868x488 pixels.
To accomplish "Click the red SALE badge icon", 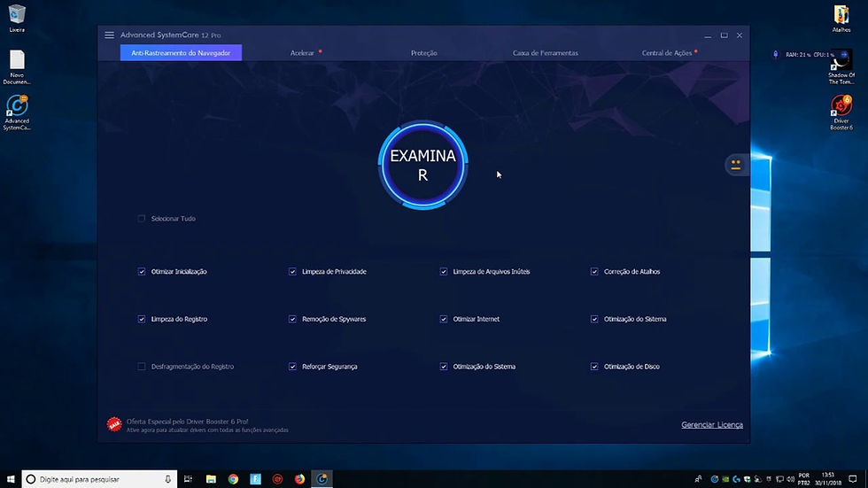I will click(x=114, y=424).
